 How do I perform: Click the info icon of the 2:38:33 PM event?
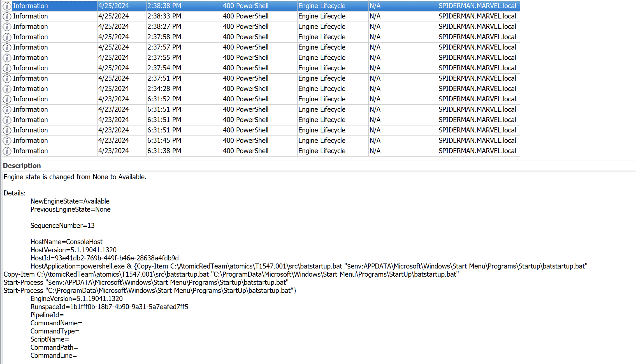click(7, 16)
